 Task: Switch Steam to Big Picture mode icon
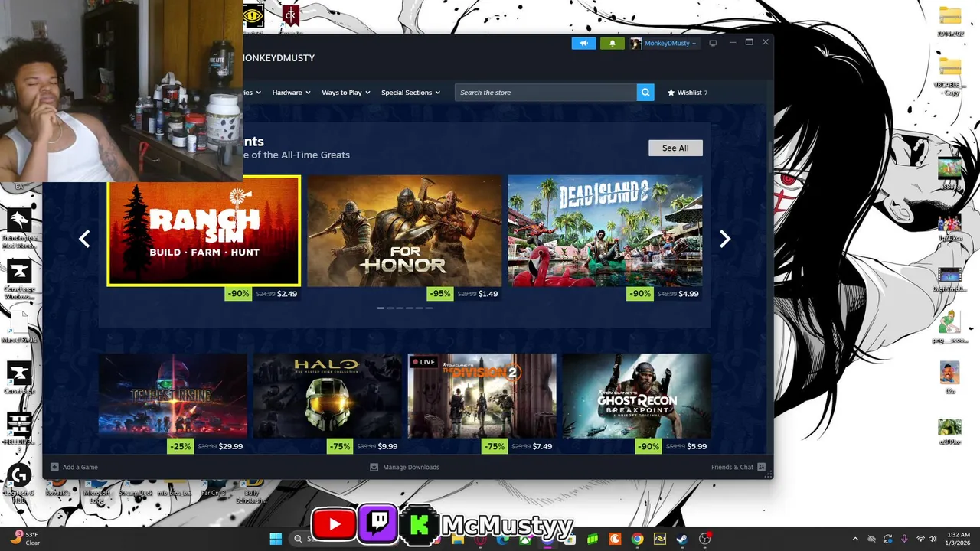coord(713,43)
